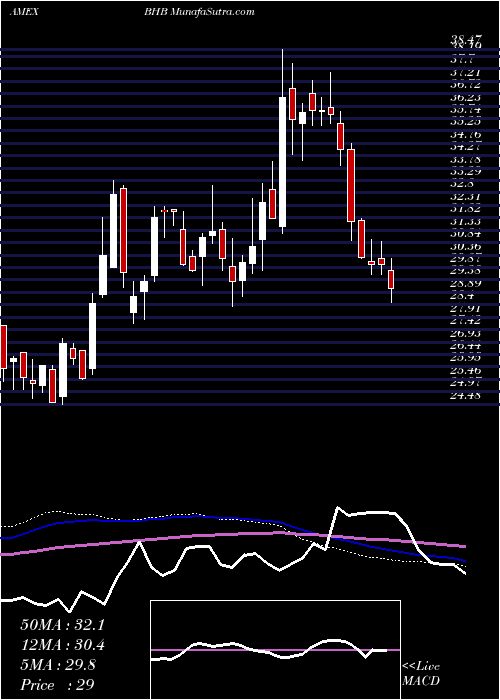Click the Price : 29 readout

(x=57, y=685)
